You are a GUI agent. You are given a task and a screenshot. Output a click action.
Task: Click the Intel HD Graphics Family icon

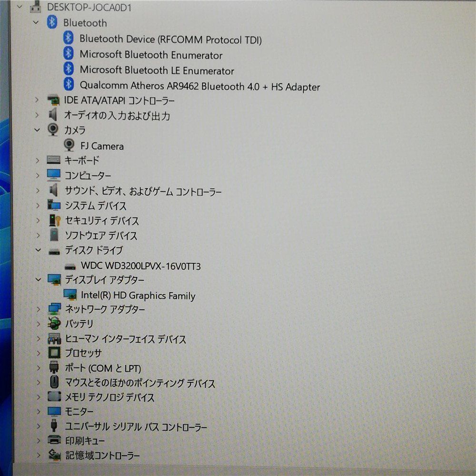click(70, 294)
